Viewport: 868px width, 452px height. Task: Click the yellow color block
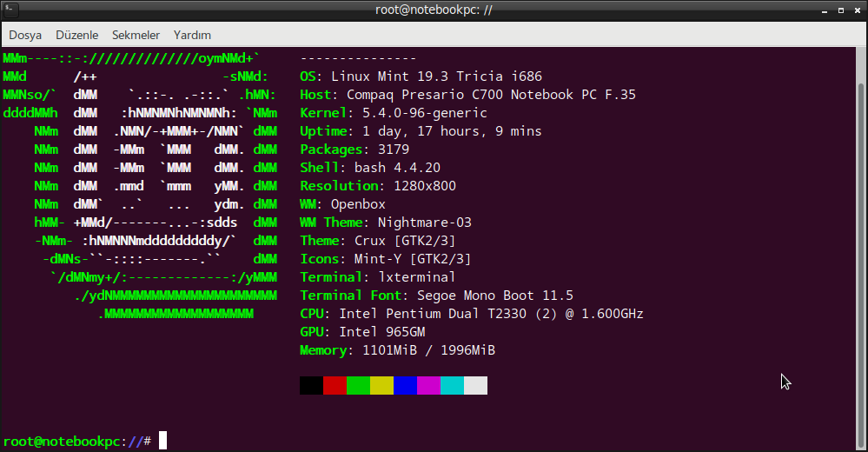point(382,386)
